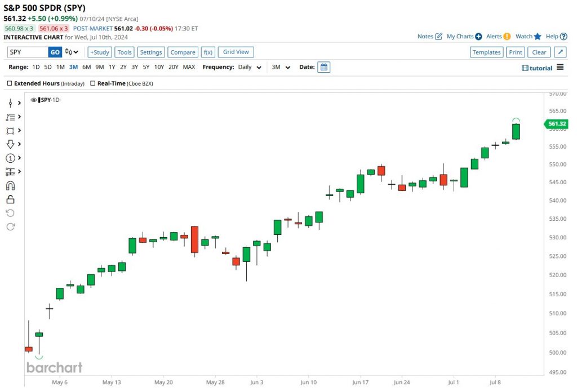Image resolution: width=577 pixels, height=392 pixels.
Task: Open the Templates button
Action: pyautogui.click(x=486, y=52)
